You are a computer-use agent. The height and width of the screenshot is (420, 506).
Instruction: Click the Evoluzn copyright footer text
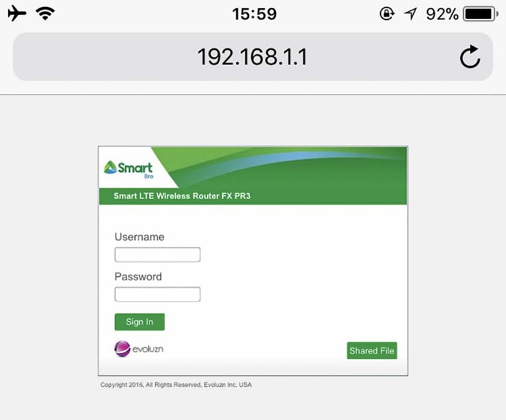(x=176, y=384)
